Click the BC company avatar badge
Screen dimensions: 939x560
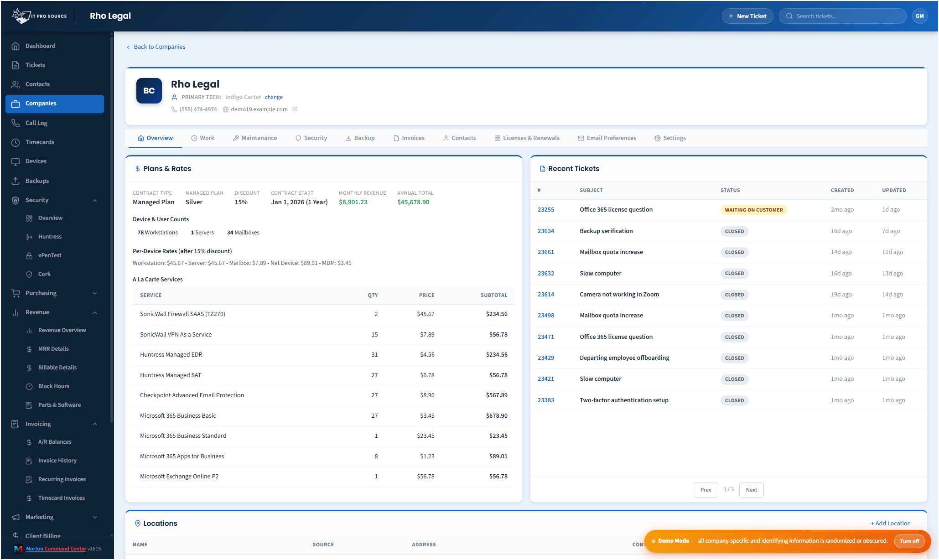point(149,91)
